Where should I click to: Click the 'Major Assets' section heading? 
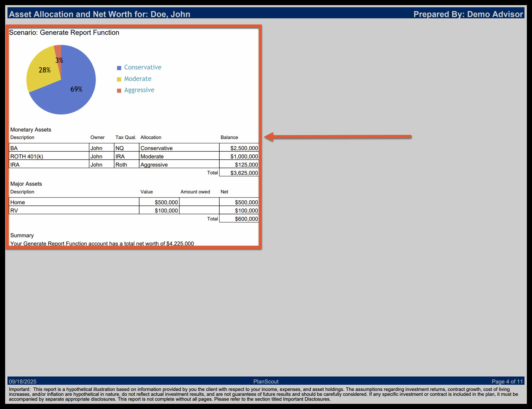[x=26, y=184]
